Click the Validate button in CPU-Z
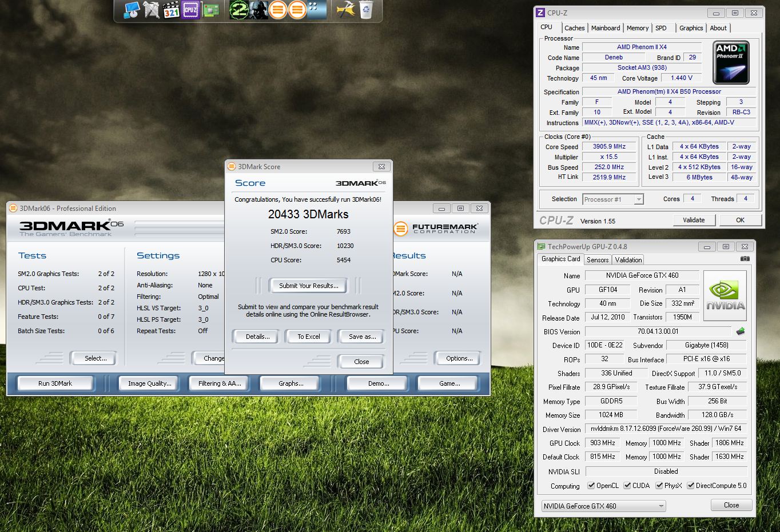Image resolution: width=780 pixels, height=532 pixels. 694,220
